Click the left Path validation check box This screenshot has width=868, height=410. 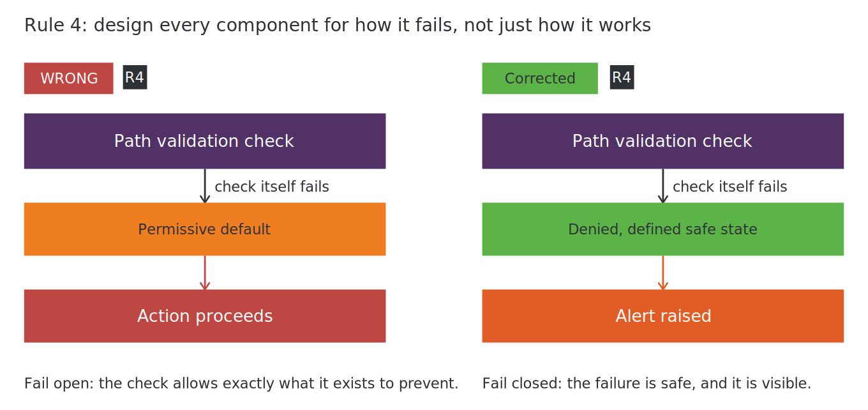[205, 141]
